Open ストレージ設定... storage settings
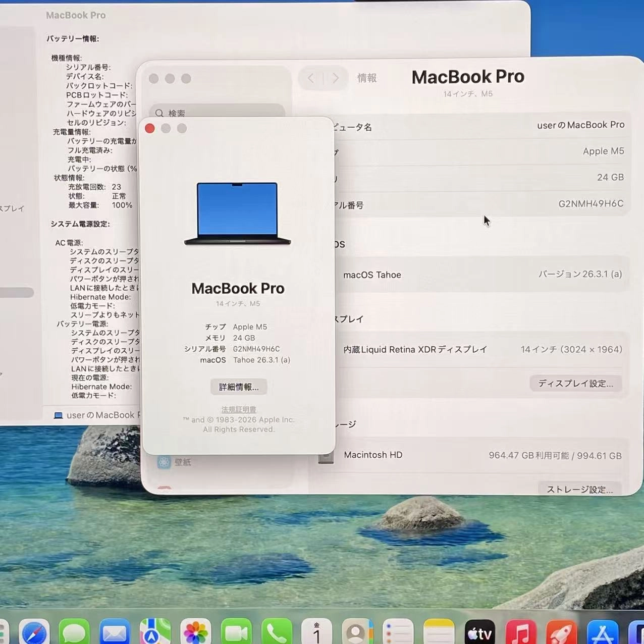The image size is (644, 644). tap(580, 489)
